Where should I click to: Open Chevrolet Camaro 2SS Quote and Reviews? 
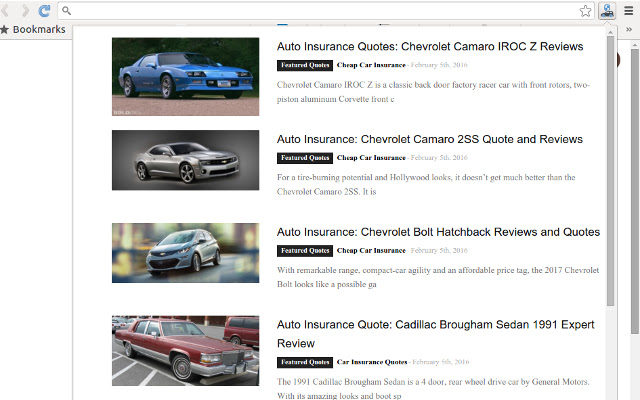(429, 139)
